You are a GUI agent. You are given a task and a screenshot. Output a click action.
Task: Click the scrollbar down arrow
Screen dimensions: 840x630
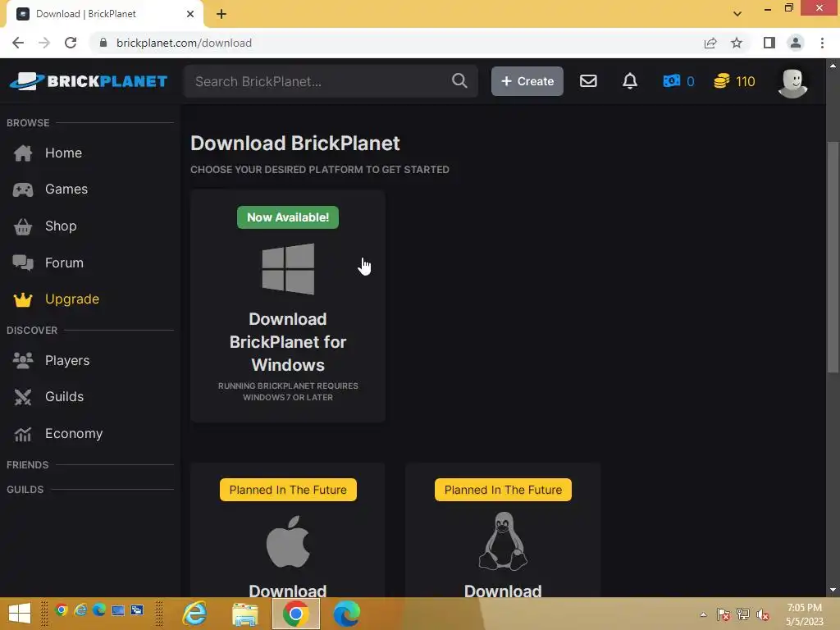(x=833, y=591)
